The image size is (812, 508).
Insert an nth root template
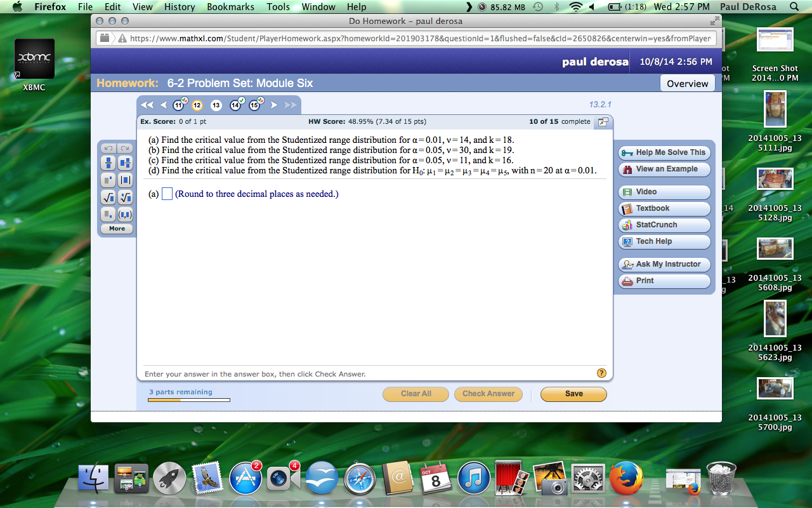pyautogui.click(x=126, y=197)
